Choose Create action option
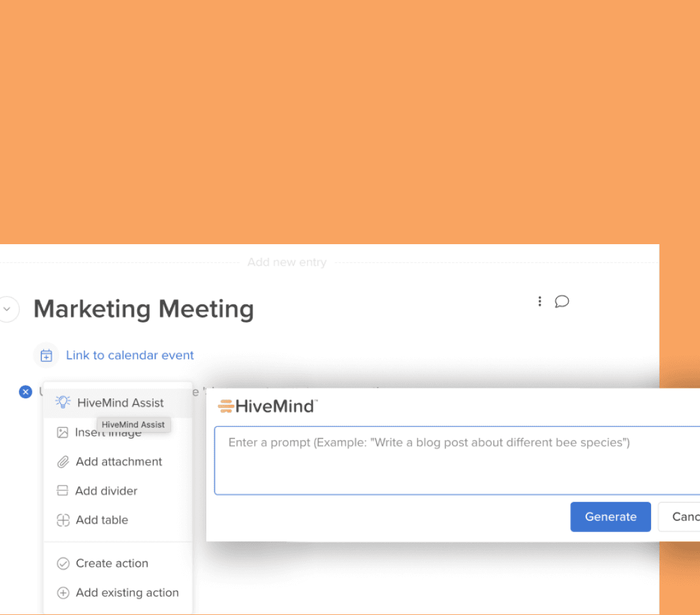 [x=118, y=563]
